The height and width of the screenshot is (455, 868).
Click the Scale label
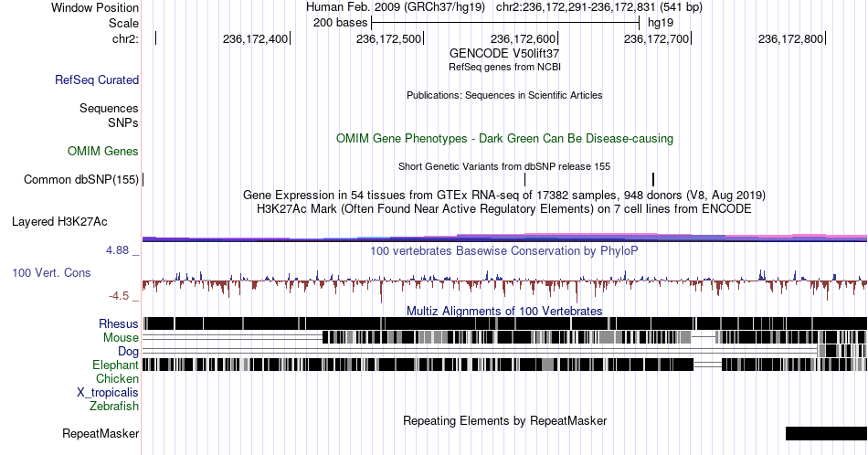click(123, 23)
